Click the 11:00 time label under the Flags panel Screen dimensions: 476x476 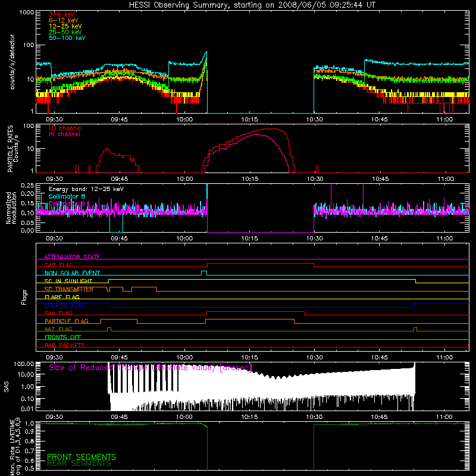click(x=444, y=358)
